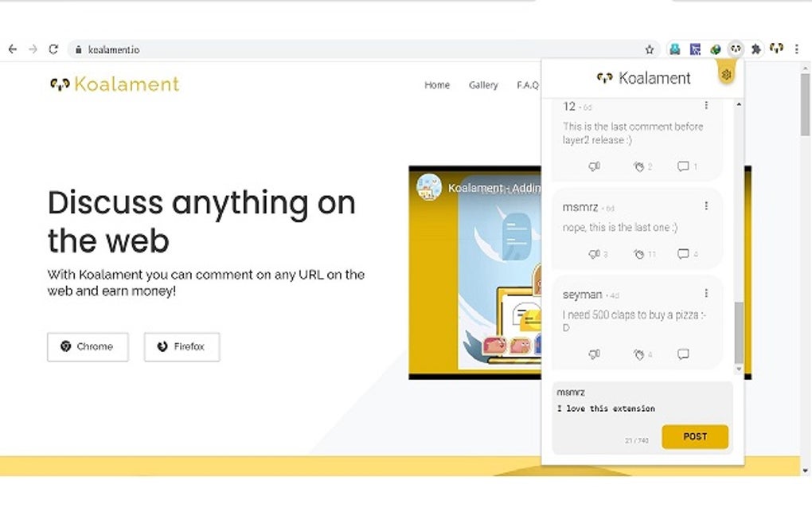This screenshot has height=508, width=812.
Task: Click username 'msmrz' in comment list
Action: pos(580,207)
